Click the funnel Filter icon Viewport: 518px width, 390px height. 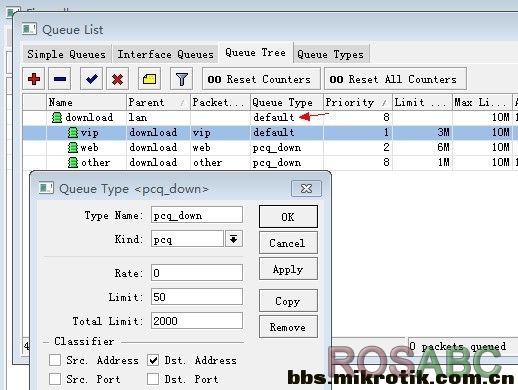tap(181, 79)
